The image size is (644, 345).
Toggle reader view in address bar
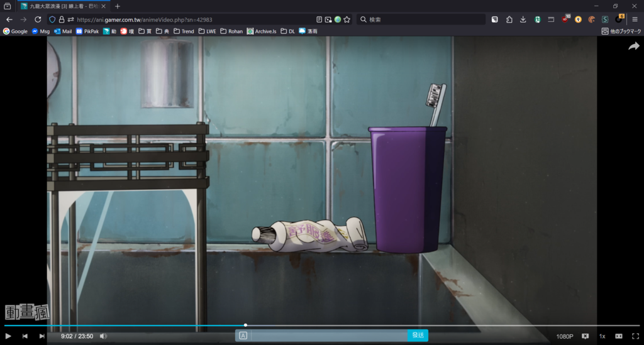(319, 19)
